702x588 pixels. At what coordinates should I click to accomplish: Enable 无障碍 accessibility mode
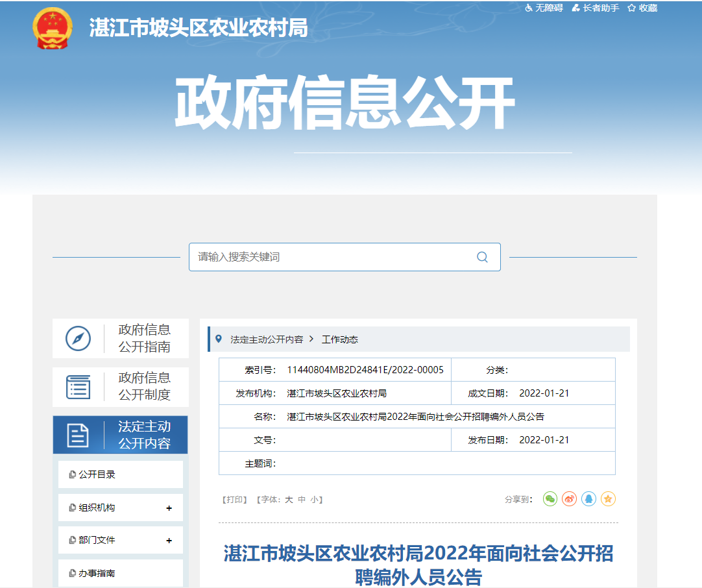[544, 8]
